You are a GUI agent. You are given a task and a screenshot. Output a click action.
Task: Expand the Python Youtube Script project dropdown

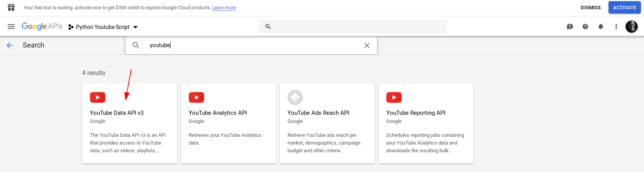click(135, 27)
